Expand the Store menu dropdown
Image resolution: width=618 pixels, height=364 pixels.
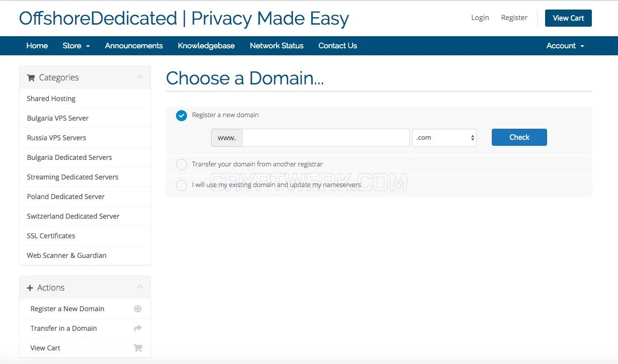pyautogui.click(x=76, y=46)
